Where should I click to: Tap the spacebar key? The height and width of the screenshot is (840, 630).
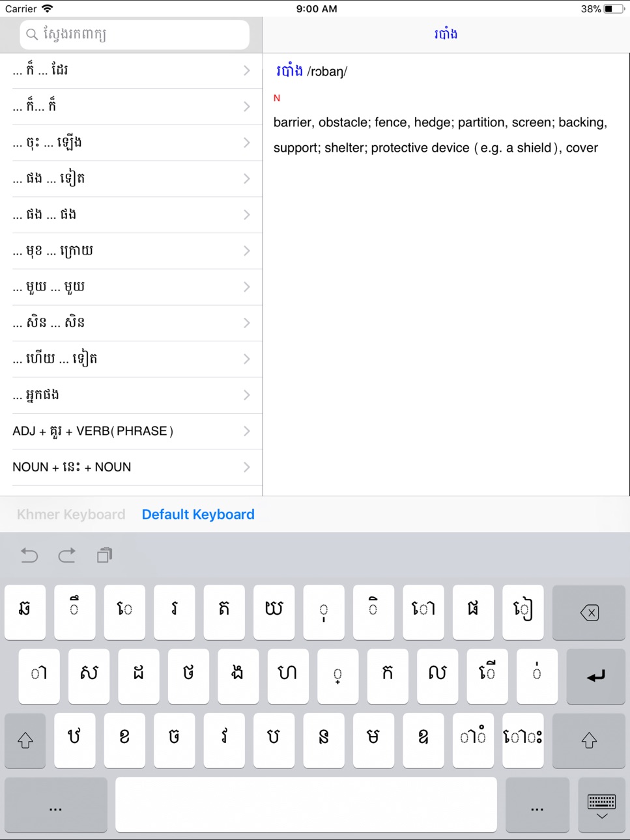(306, 805)
